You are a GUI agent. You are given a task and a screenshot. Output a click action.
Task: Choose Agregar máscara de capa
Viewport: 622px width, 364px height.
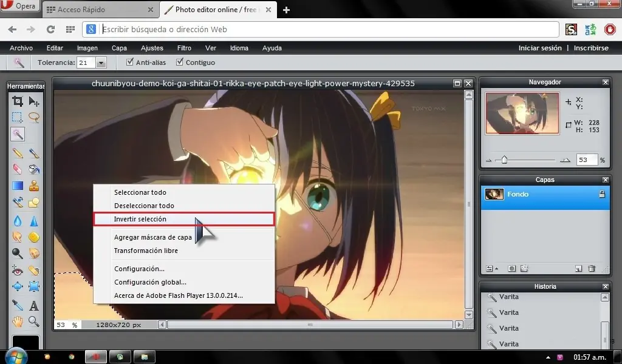click(x=183, y=237)
